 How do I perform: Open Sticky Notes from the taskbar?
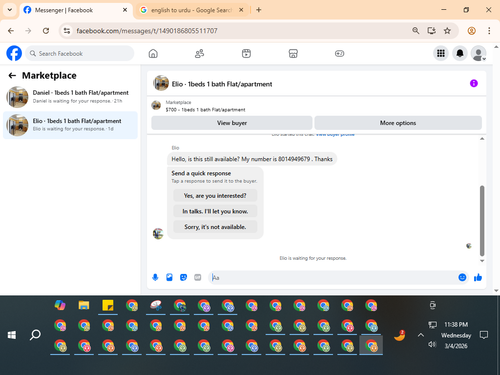[108, 305]
